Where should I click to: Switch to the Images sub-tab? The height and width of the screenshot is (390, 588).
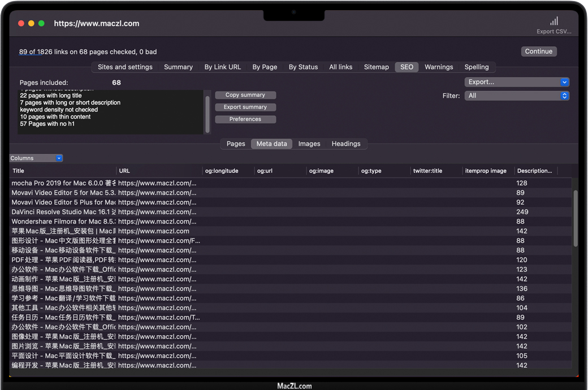tap(309, 144)
